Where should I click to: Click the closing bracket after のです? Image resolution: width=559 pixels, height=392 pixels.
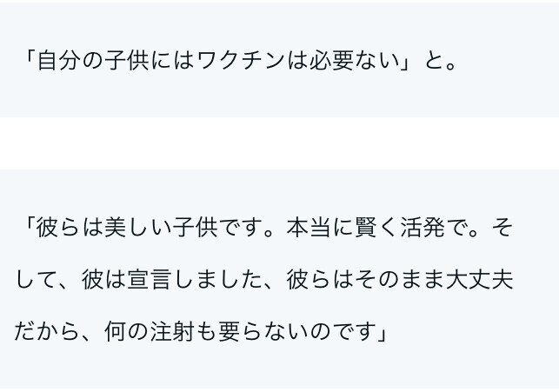coord(381,331)
